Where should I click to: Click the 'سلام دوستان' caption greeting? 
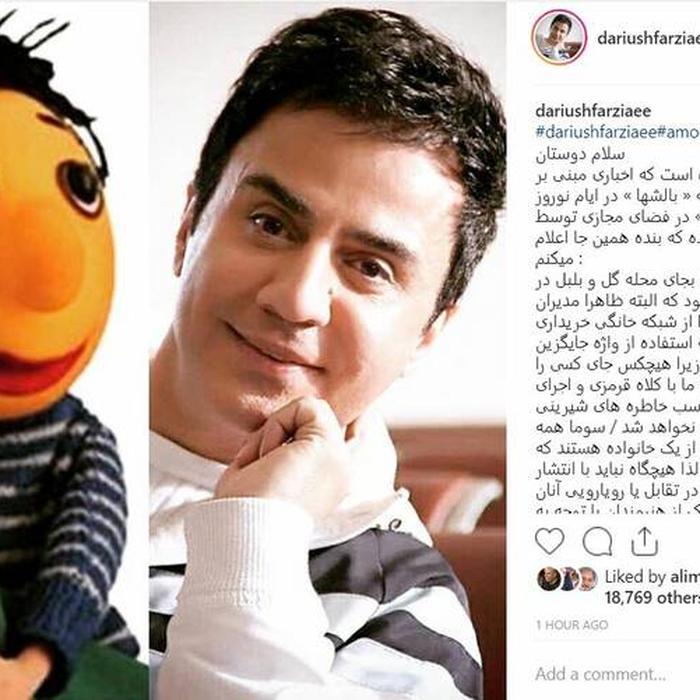point(580,155)
